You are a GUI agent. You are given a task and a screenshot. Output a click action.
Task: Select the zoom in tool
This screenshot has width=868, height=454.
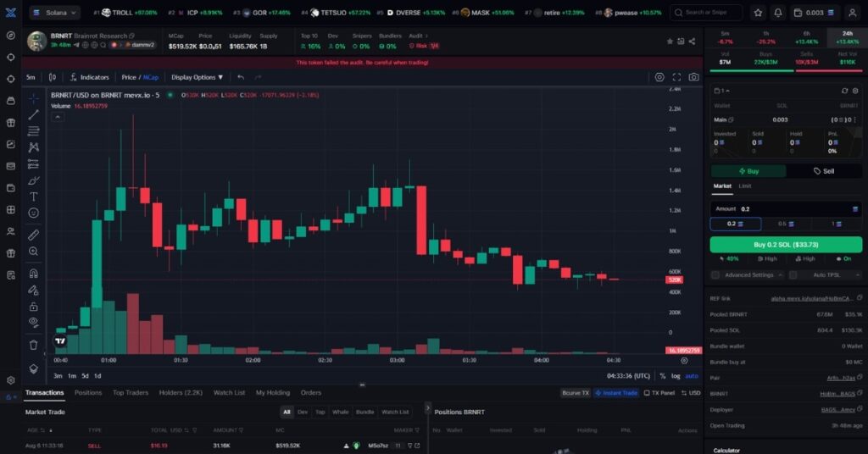(33, 252)
